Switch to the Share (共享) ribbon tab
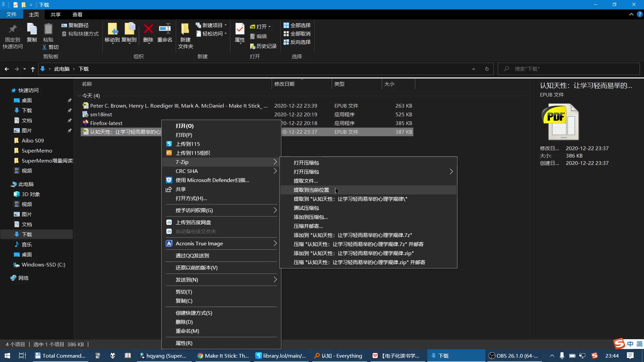 coord(56,14)
